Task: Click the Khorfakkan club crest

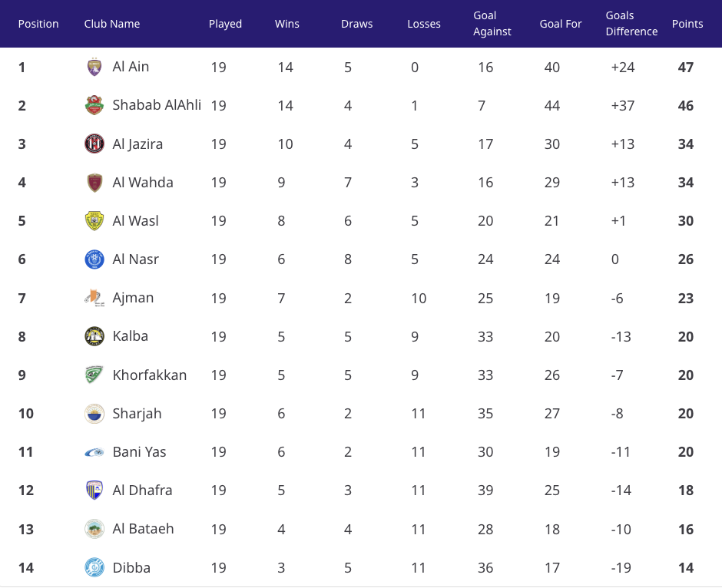Action: (x=94, y=375)
